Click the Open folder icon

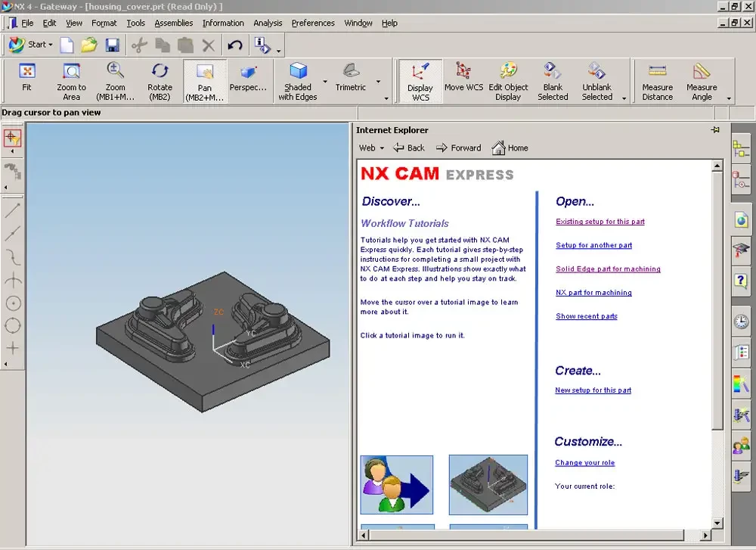pyautogui.click(x=89, y=45)
